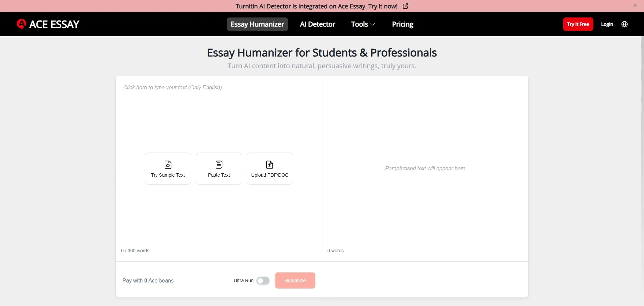This screenshot has width=644, height=306.
Task: Click the Upload PDF/DOC file icon
Action: (x=270, y=165)
